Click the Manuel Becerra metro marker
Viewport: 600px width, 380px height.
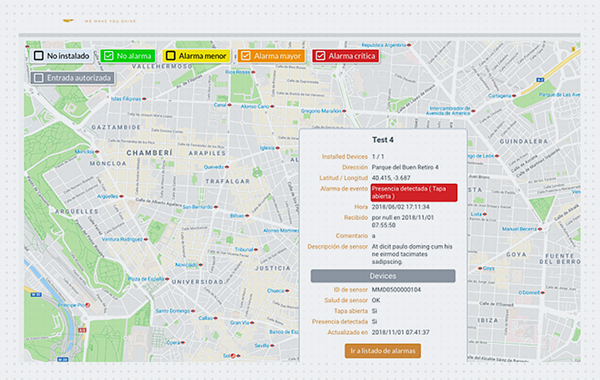coord(540,229)
